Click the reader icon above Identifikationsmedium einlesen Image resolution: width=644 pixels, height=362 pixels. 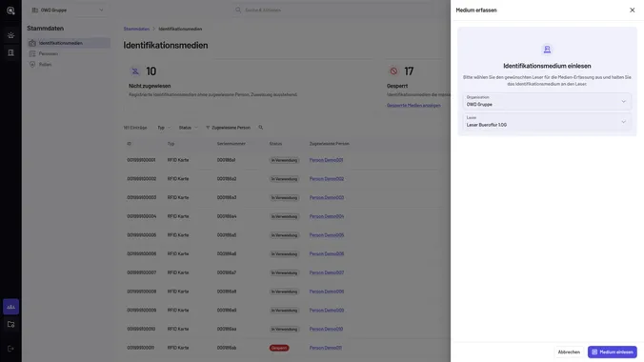click(x=547, y=50)
